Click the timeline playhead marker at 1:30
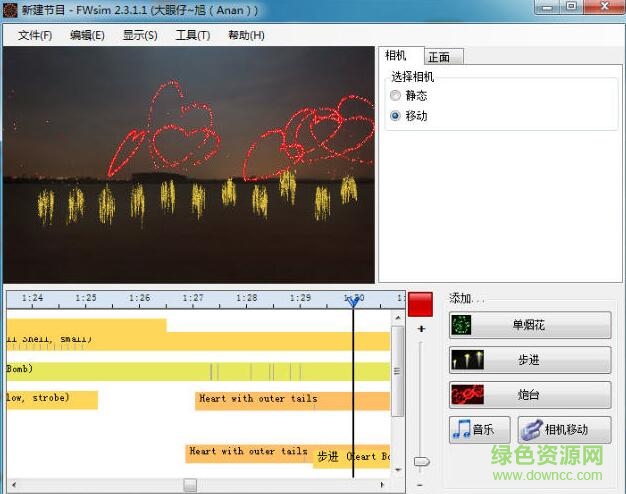Image resolution: width=626 pixels, height=494 pixels. pyautogui.click(x=353, y=300)
